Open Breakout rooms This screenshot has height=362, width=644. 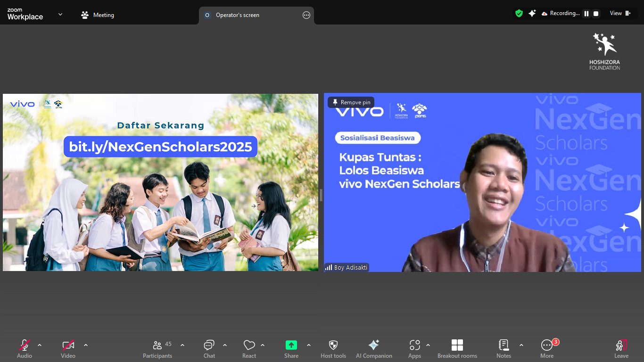[457, 349]
